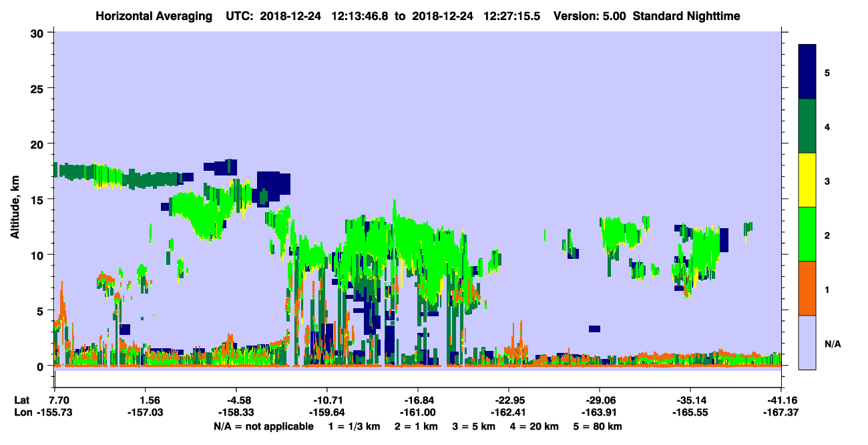
Task: Click the legend note '4 = 20 km'
Action: pyautogui.click(x=536, y=426)
